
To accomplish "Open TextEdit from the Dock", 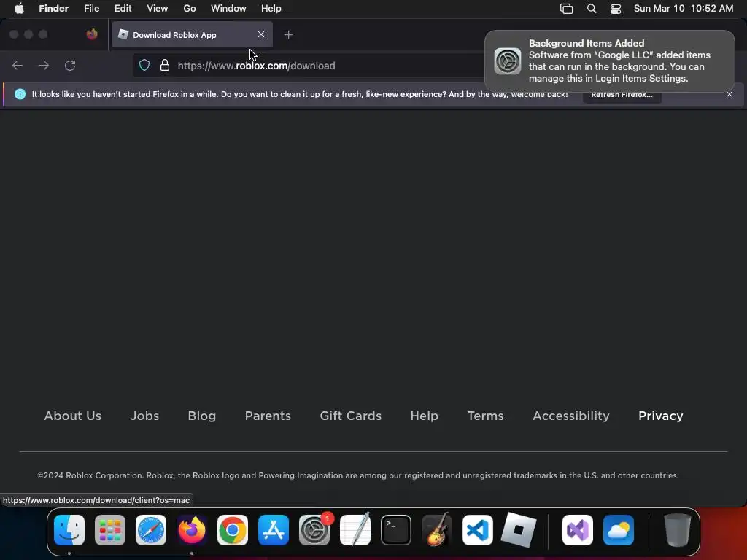I will point(355,530).
